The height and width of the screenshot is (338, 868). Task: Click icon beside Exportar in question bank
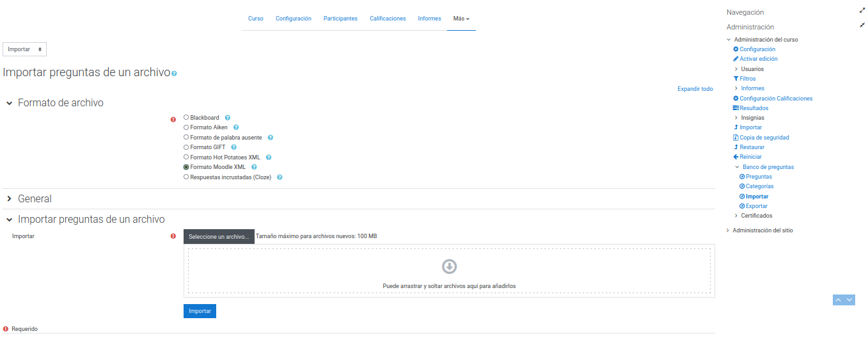coord(742,206)
